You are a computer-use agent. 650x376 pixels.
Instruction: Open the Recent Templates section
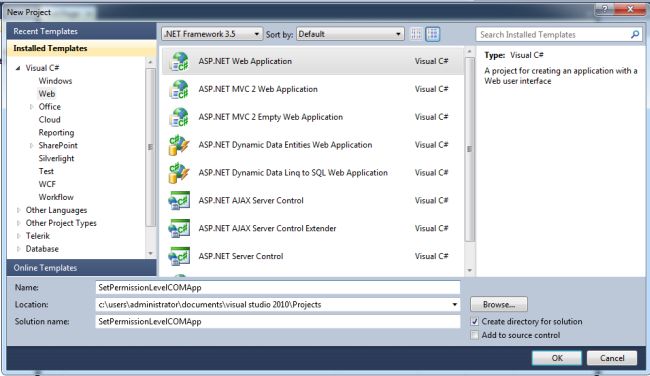(x=81, y=32)
